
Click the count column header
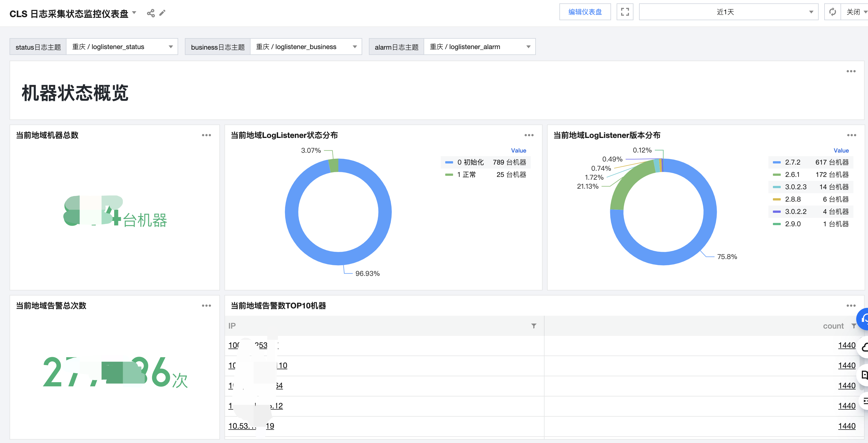(x=833, y=326)
